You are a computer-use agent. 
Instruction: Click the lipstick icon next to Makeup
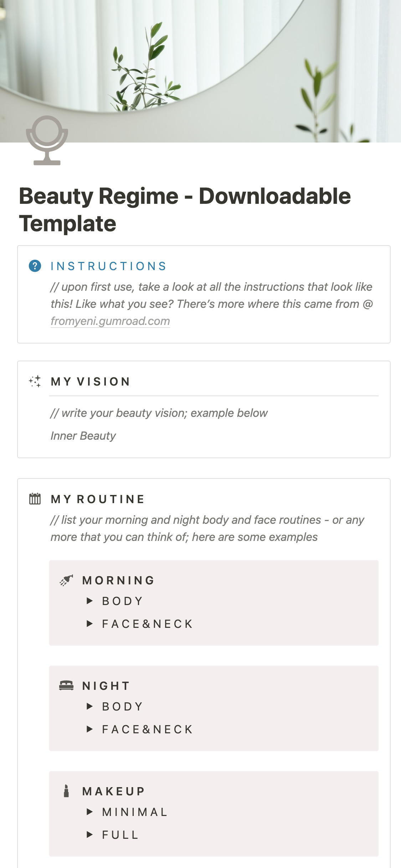[66, 791]
